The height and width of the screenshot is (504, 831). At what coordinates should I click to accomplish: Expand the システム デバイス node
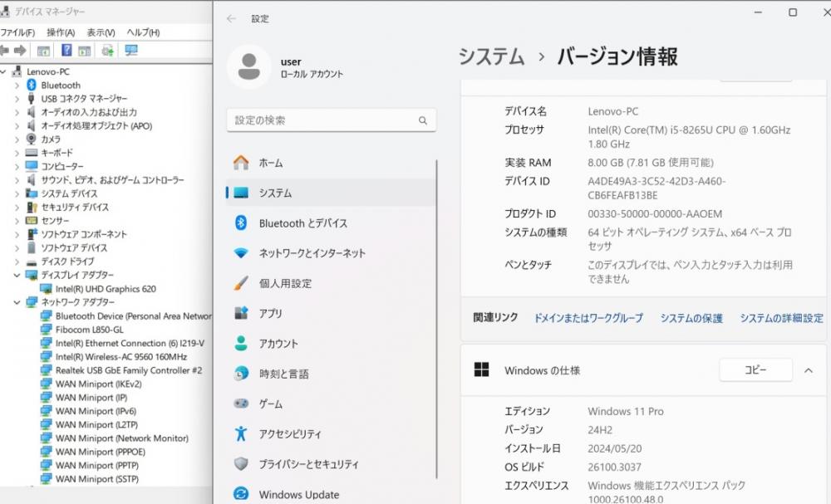tap(17, 193)
